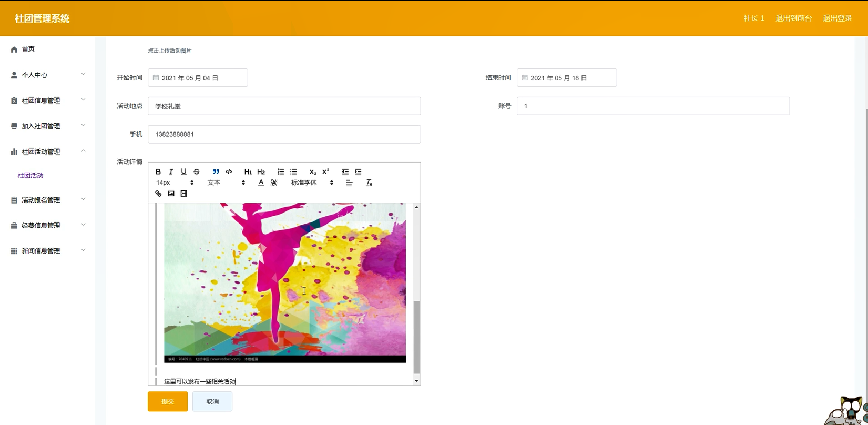
Task: Insert a code block in editor
Action: [229, 171]
